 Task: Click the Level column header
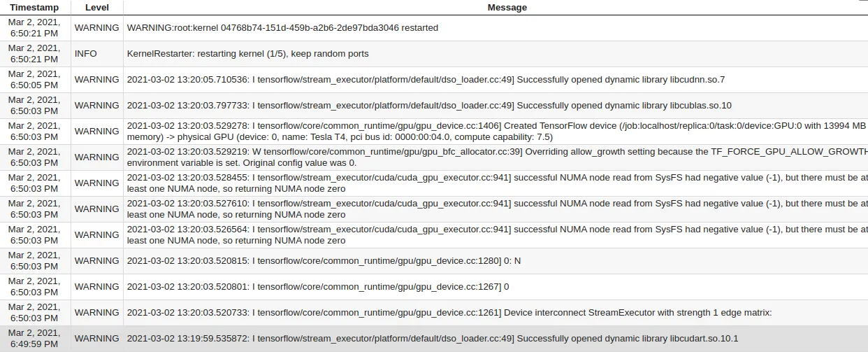96,8
